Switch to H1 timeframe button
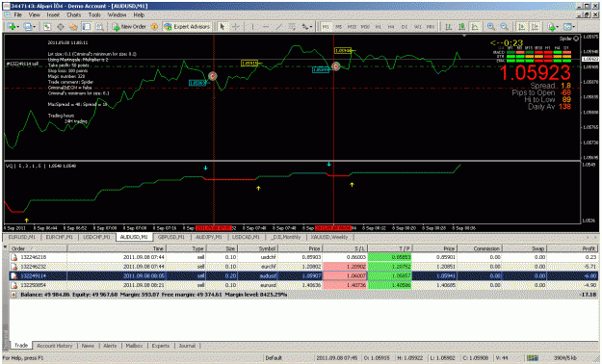602x364 pixels. click(x=379, y=27)
